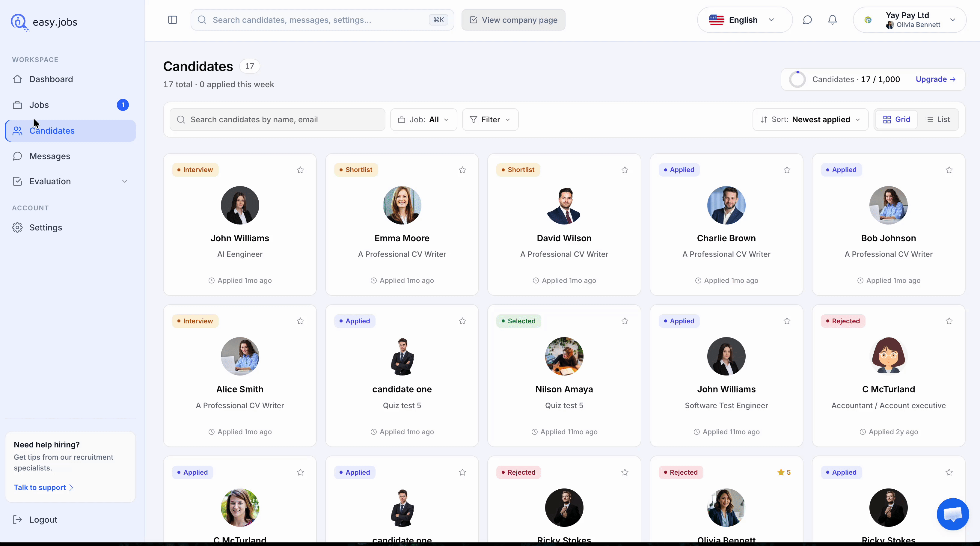The width and height of the screenshot is (980, 546).
Task: Select Candidates in the sidebar
Action: pyautogui.click(x=70, y=131)
